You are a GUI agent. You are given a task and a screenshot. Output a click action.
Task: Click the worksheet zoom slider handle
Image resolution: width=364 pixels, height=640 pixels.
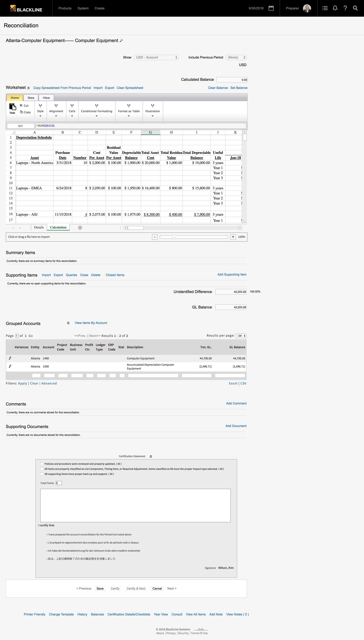coord(174,237)
